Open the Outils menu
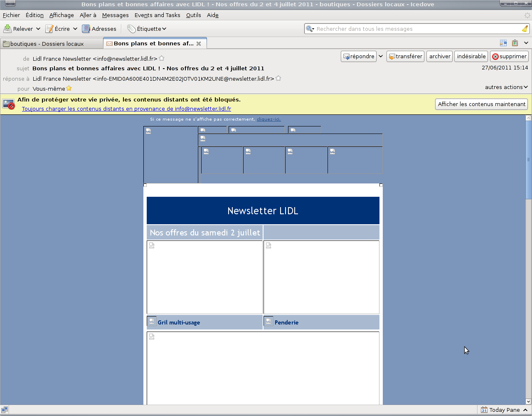Image resolution: width=532 pixels, height=416 pixels. 194,15
